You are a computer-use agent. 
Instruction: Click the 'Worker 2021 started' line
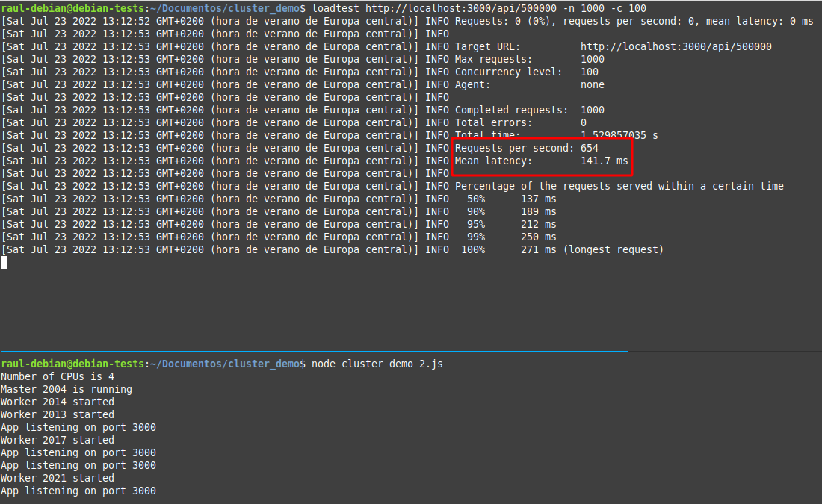pyautogui.click(x=58, y=478)
